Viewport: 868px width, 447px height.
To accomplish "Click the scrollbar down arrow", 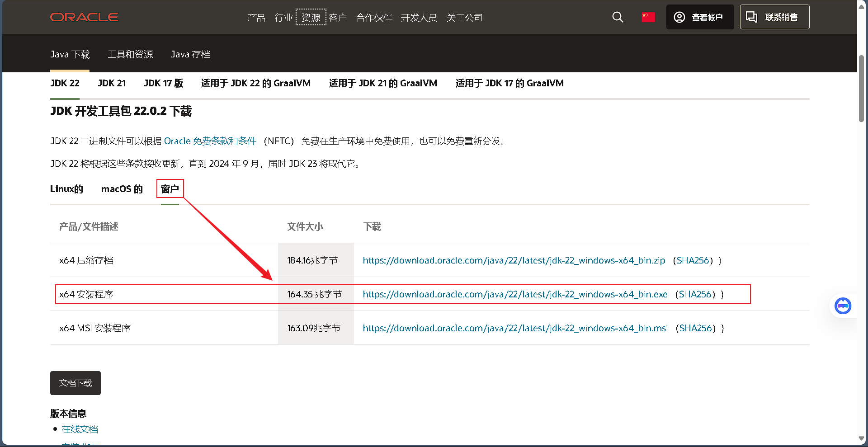I will point(862,438).
